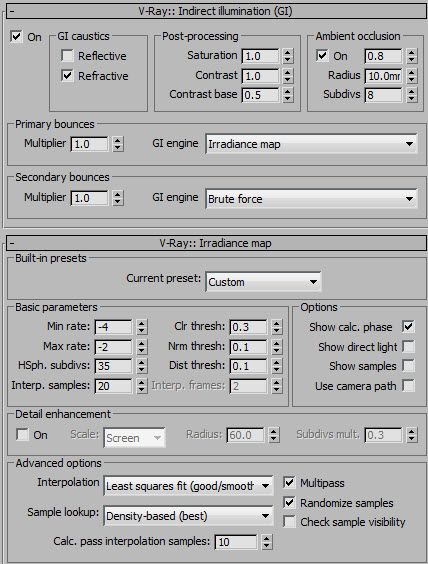
Task: Collapse the Indirect illumination (GI) rollout
Action: pyautogui.click(x=11, y=11)
